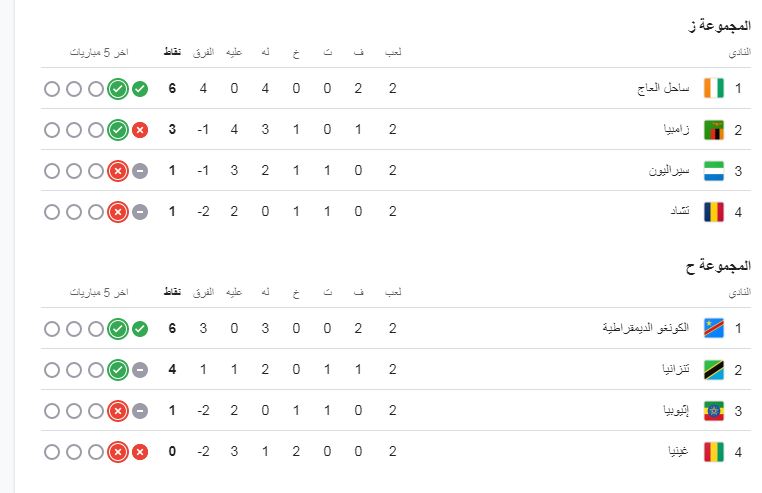Click Zambia's red loss result icon
Screen dimensions: 762x493
(140, 130)
